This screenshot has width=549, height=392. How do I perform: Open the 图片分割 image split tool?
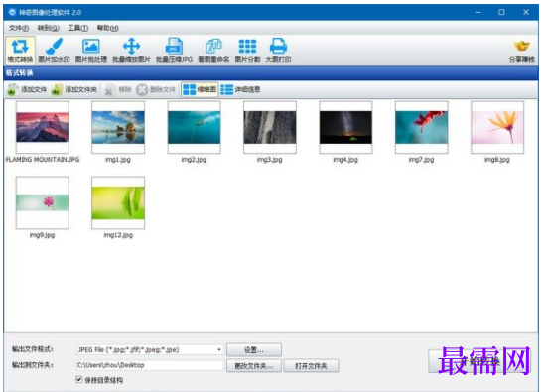click(247, 51)
